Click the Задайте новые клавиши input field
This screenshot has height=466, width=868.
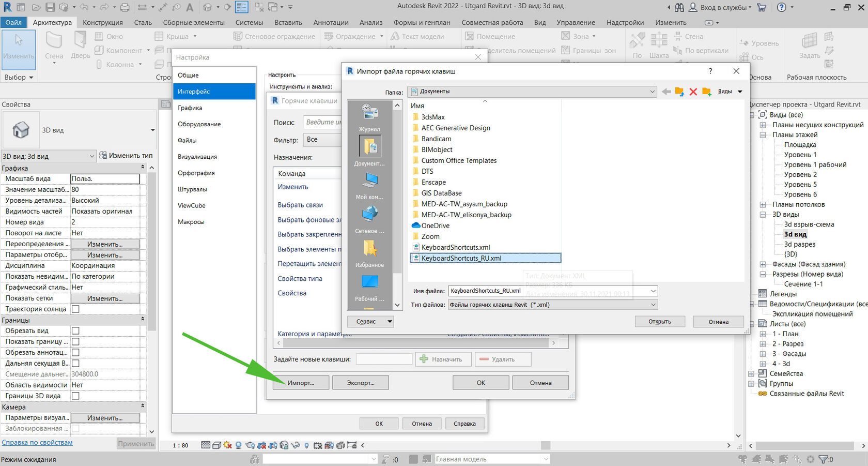click(x=384, y=359)
